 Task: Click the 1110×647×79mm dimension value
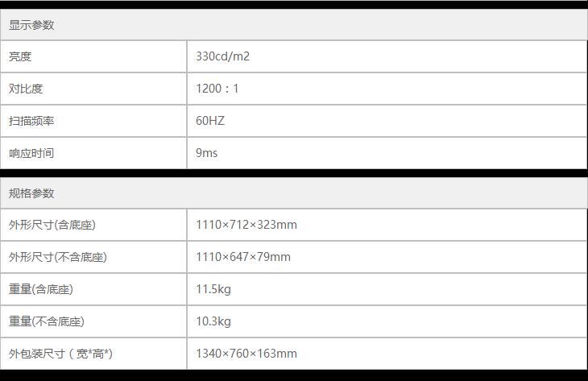[x=243, y=257]
